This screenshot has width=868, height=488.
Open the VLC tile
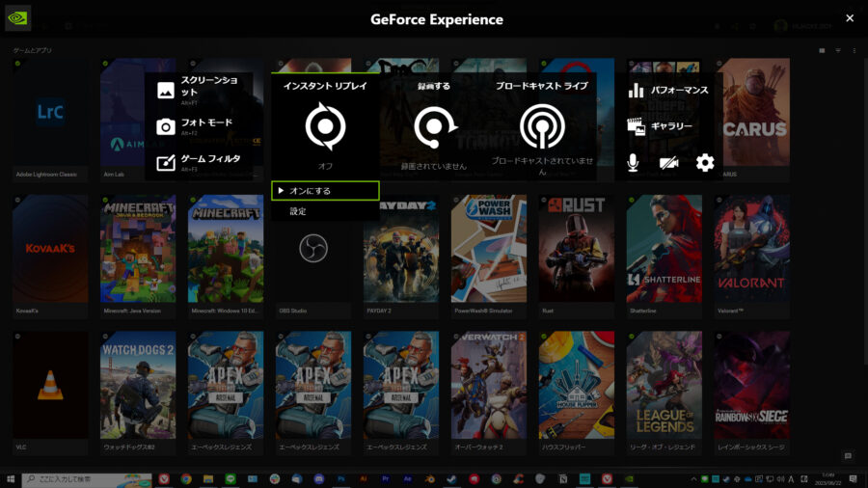(x=50, y=393)
